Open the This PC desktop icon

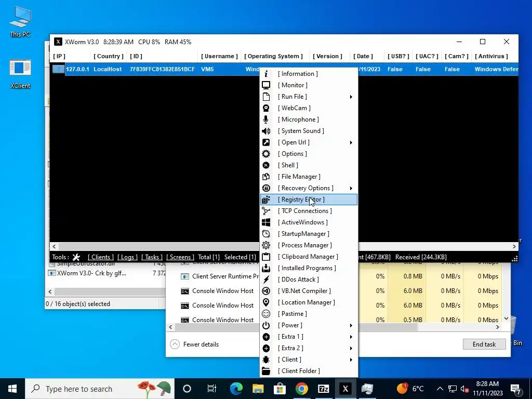20,21
